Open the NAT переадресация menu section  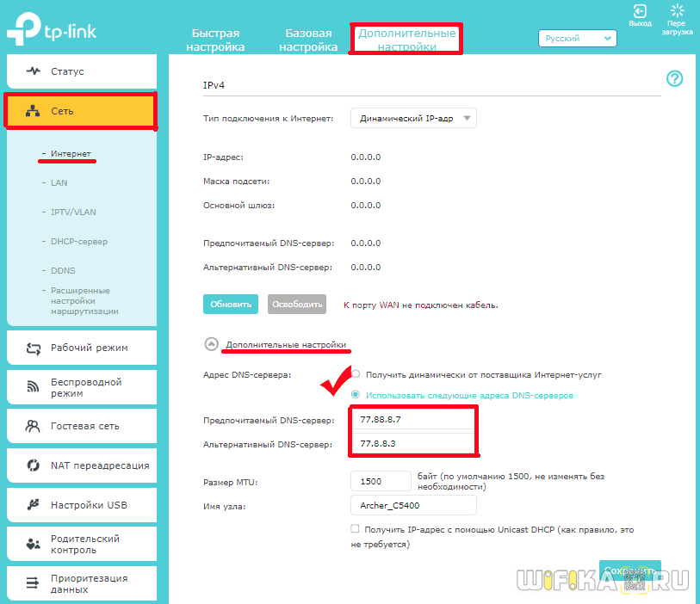coord(82,465)
